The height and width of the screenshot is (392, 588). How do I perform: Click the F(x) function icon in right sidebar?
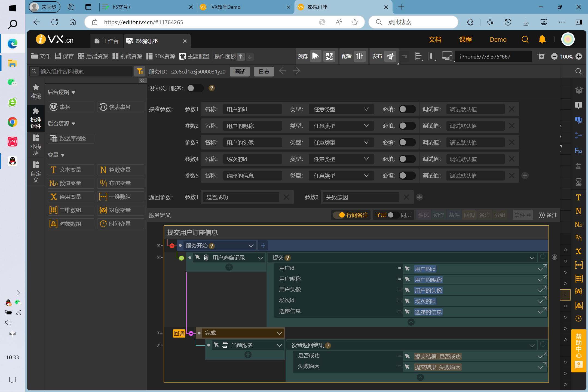click(x=578, y=151)
